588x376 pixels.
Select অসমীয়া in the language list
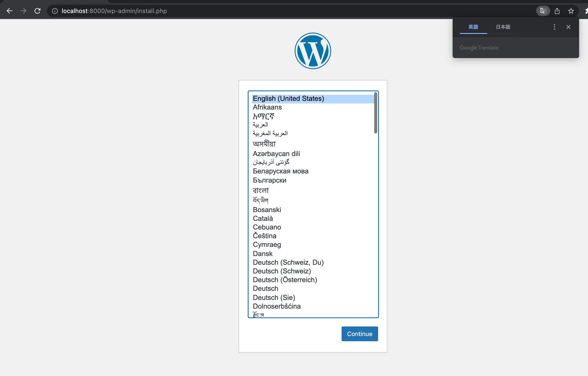(x=313, y=144)
